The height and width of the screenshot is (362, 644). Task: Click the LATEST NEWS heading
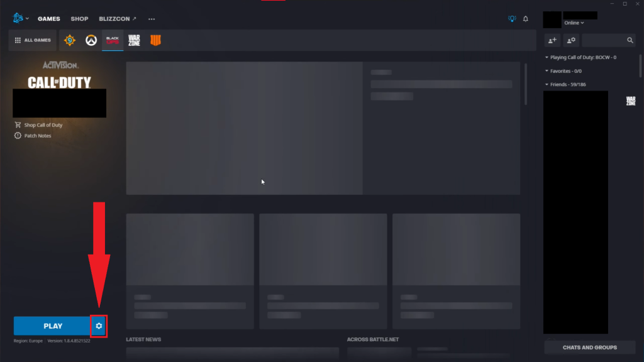click(x=143, y=339)
